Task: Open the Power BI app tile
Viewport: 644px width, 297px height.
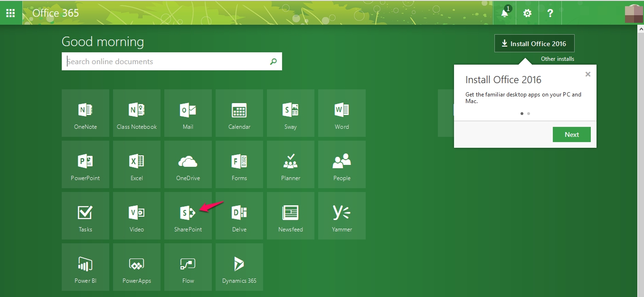Action: pos(85,267)
